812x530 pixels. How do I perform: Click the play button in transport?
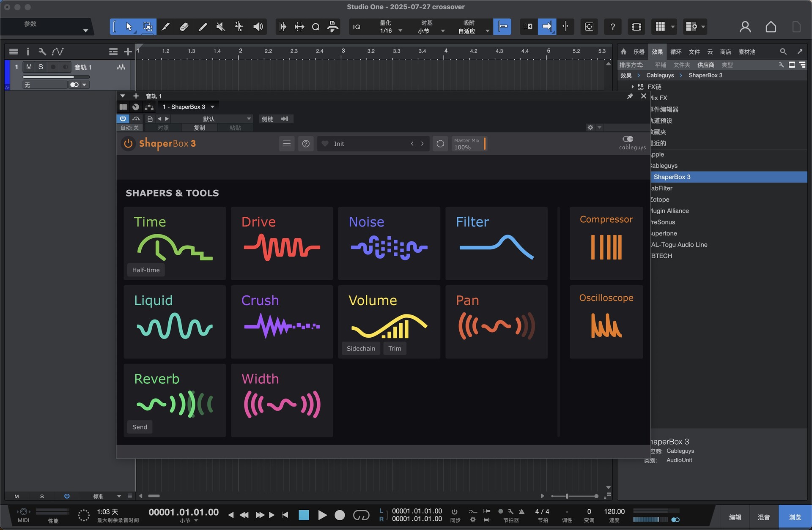322,515
